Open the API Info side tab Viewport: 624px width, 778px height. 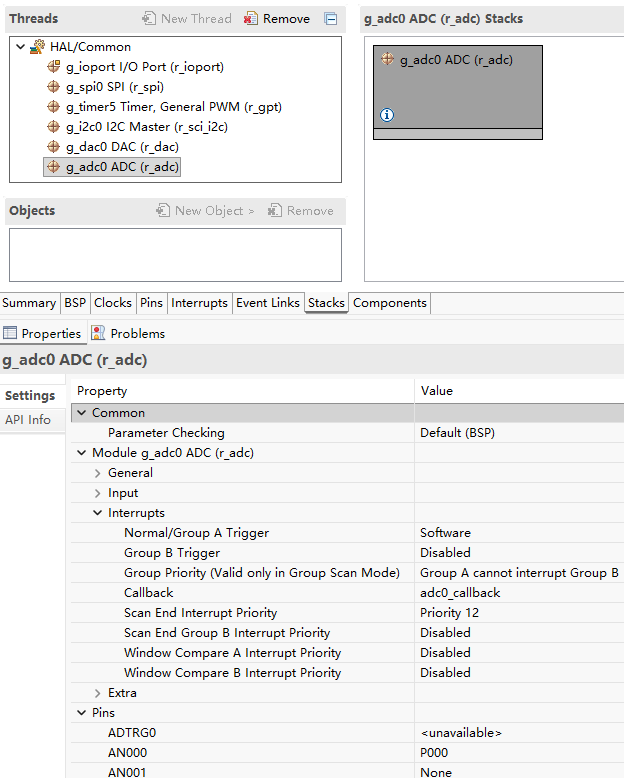28,420
